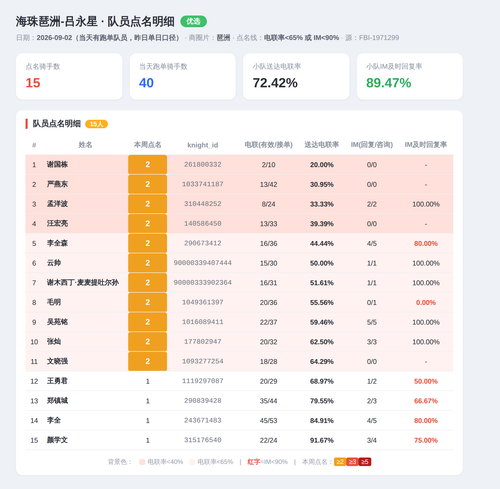
Task: Click the knight_id column header
Action: [203, 145]
